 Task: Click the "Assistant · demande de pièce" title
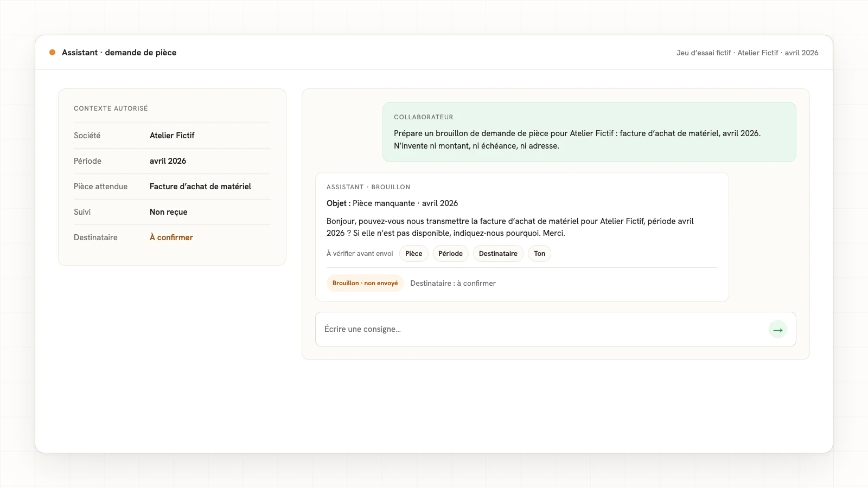click(x=119, y=53)
